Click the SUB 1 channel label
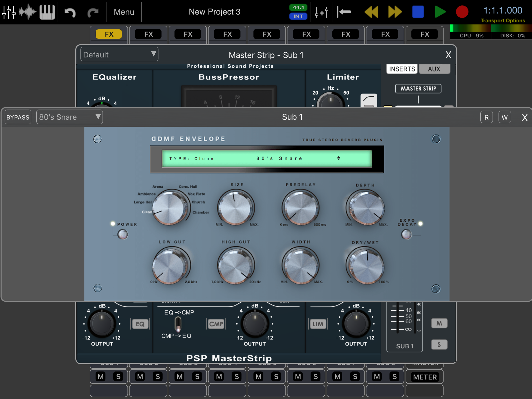This screenshot has width=532, height=399. (x=405, y=346)
